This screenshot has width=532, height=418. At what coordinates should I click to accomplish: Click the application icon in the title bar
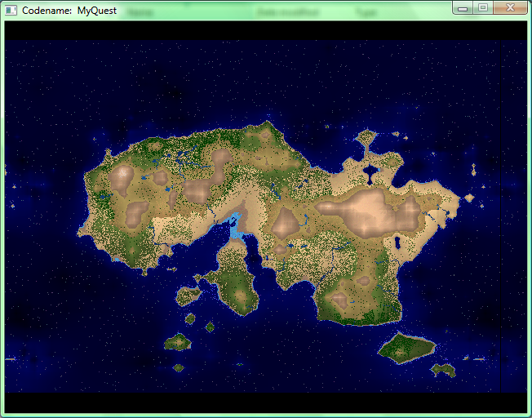pos(11,10)
